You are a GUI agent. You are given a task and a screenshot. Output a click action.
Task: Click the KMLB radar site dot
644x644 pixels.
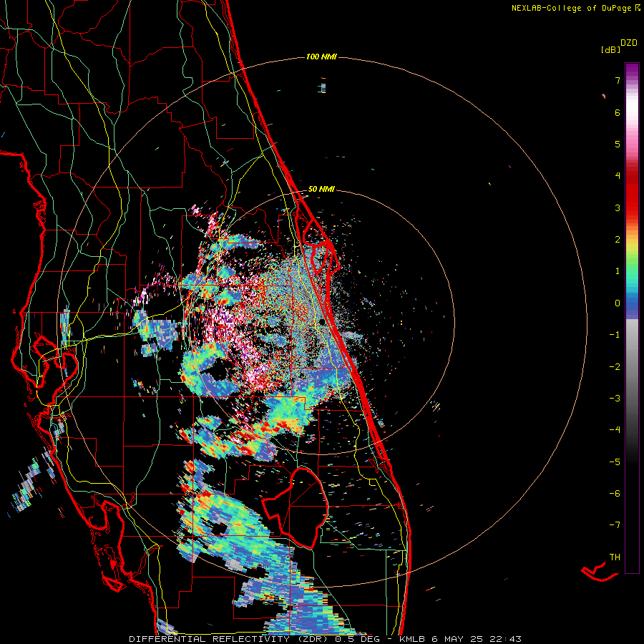[323, 322]
